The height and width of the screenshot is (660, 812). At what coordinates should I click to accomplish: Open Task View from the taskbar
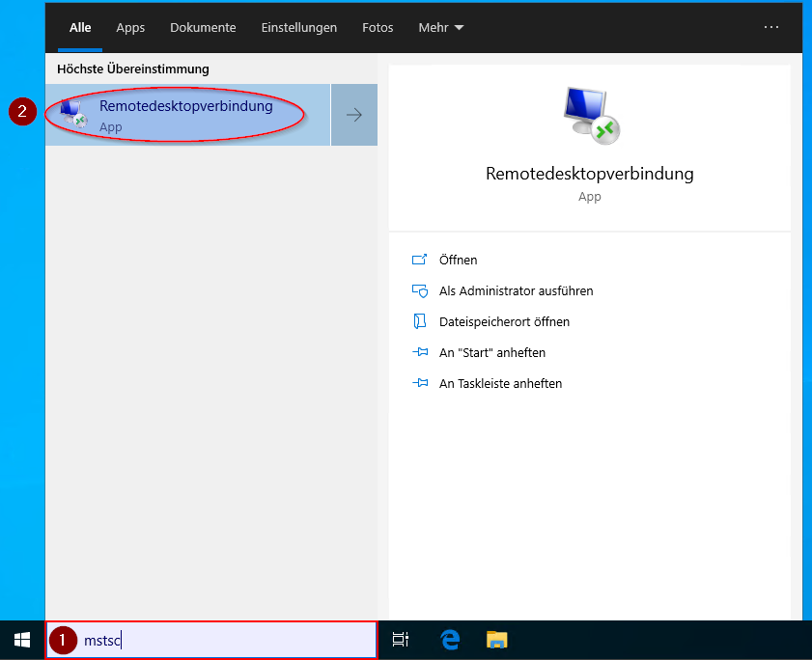click(400, 640)
